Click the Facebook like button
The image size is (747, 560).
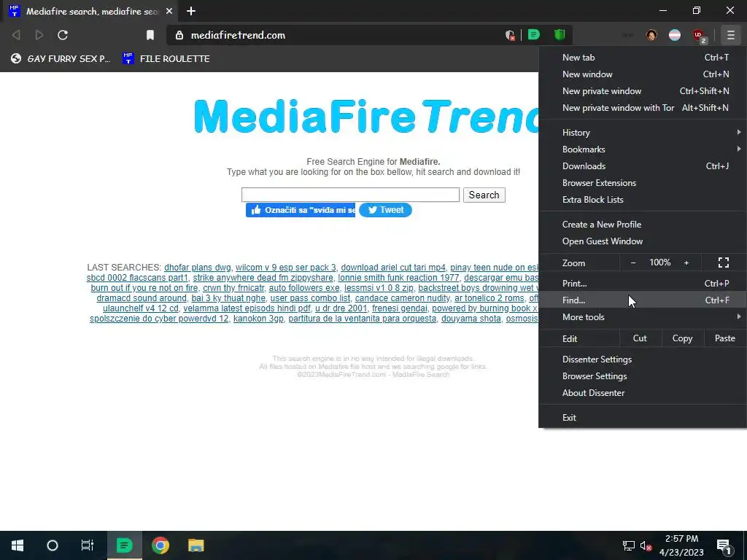[301, 210]
